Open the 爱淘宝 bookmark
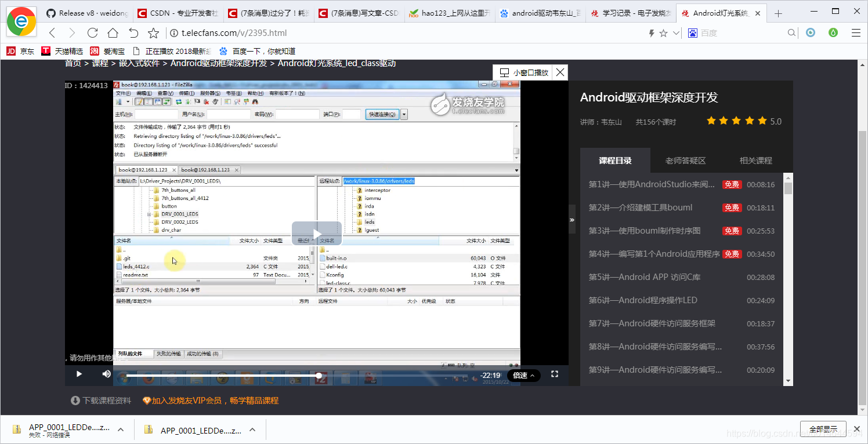 tap(107, 51)
